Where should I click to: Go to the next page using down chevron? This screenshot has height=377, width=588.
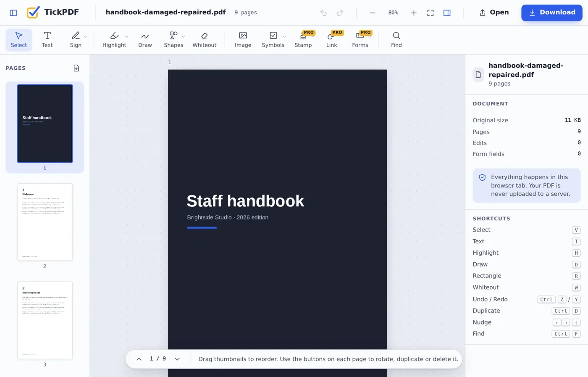[177, 359]
